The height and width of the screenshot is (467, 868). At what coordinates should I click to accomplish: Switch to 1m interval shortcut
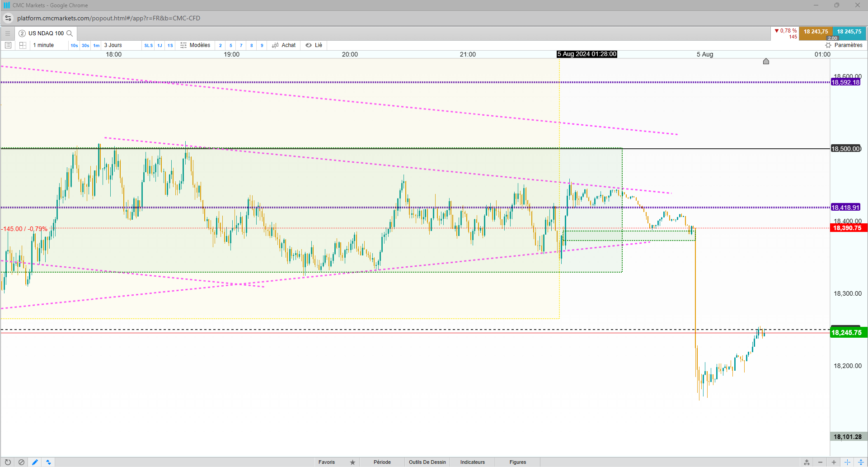coord(96,45)
